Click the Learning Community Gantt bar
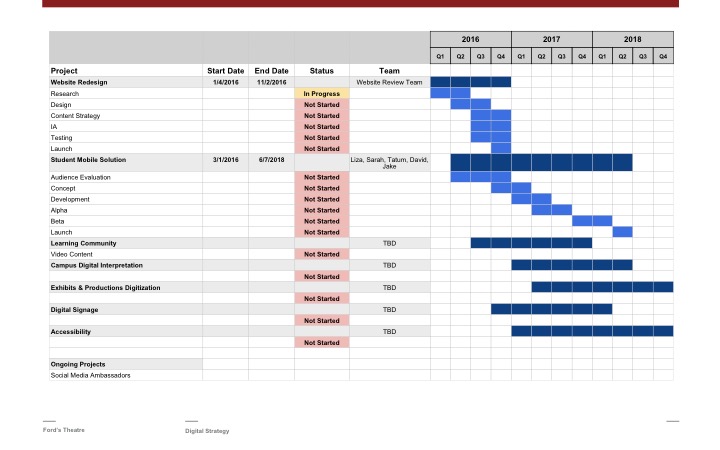Viewport: 720px width, 450px height. point(531,243)
